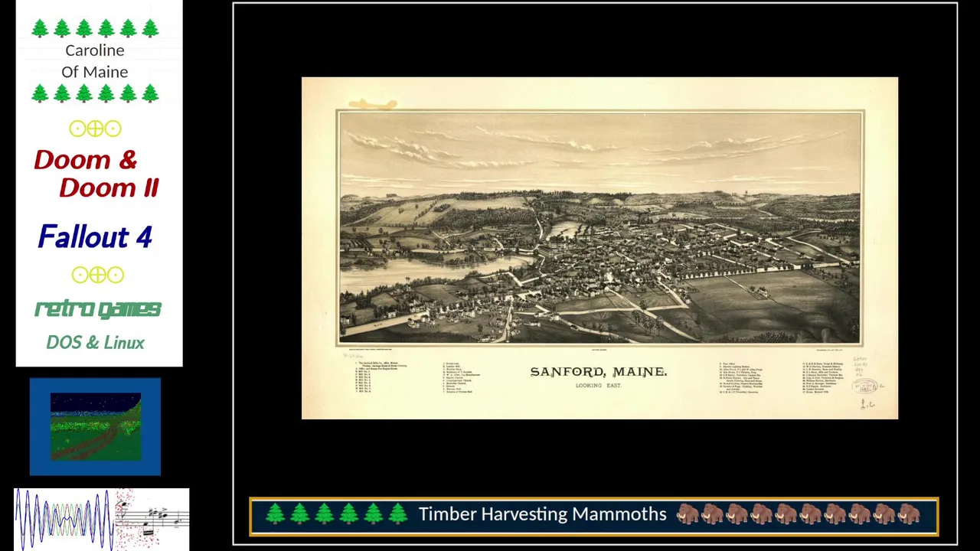Click the pine tree emoji row in the banner
The image size is (980, 551).
(336, 514)
